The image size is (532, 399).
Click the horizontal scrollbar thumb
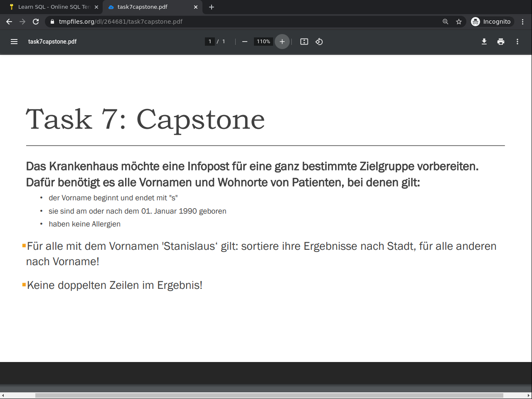[x=269, y=395]
